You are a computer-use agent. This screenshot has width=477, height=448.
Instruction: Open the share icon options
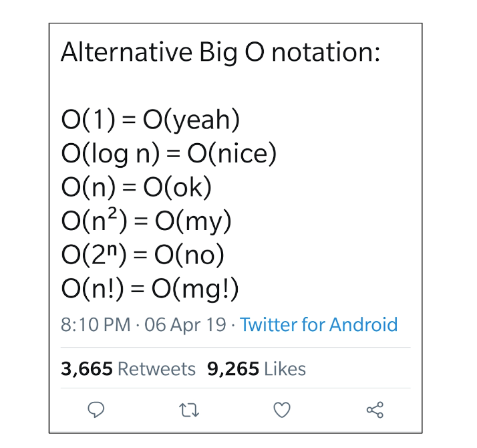click(375, 409)
